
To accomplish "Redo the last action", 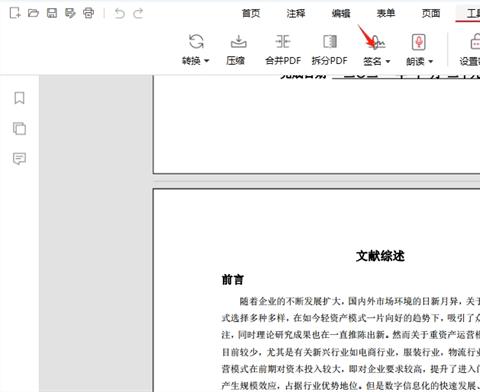I will pyautogui.click(x=138, y=13).
